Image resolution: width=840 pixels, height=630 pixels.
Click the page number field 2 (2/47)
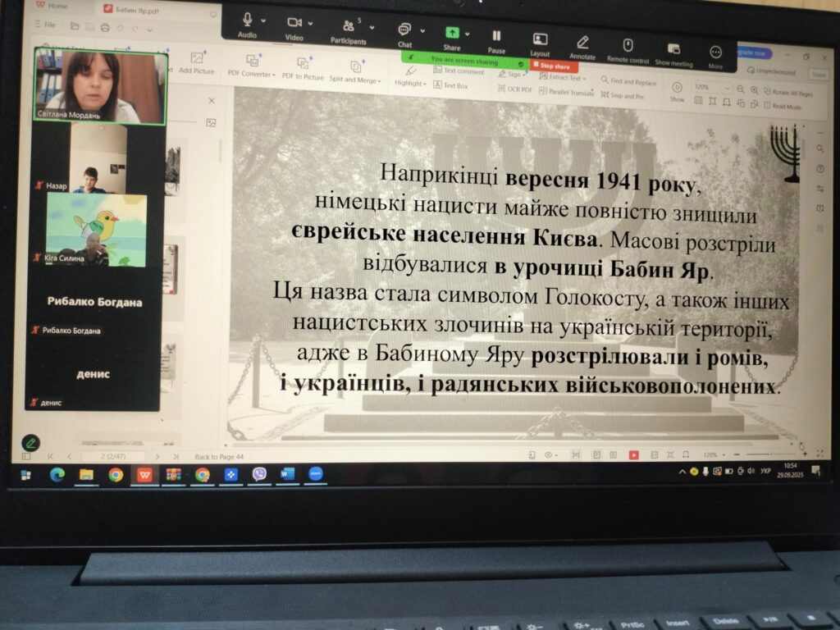(x=113, y=456)
